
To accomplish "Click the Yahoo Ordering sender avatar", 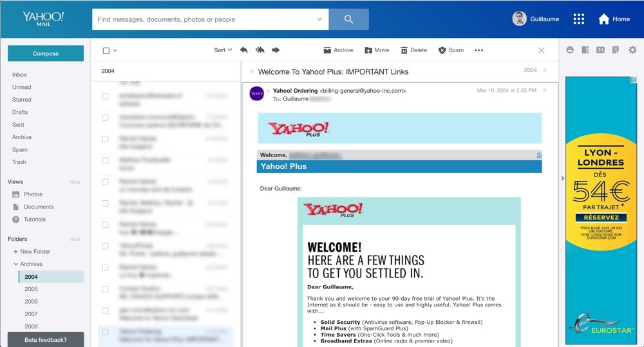I will (257, 93).
